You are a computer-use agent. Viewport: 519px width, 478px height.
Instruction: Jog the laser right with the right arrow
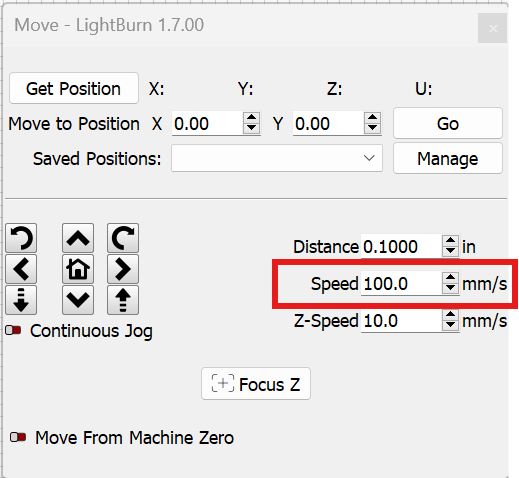(123, 269)
